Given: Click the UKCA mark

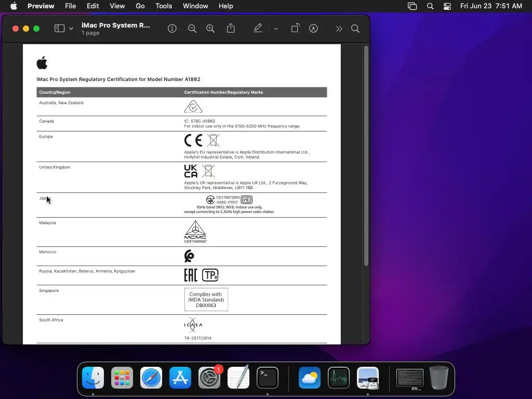Looking at the screenshot, I should pos(191,171).
